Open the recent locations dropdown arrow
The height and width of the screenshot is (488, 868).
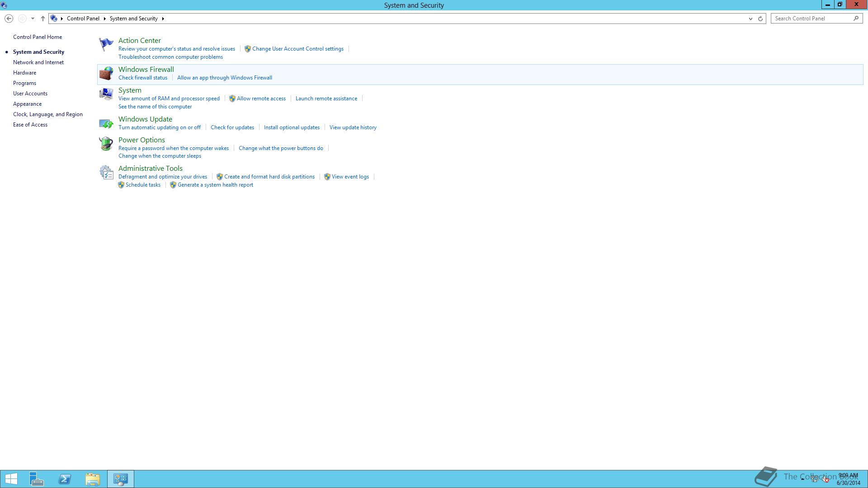tap(33, 19)
